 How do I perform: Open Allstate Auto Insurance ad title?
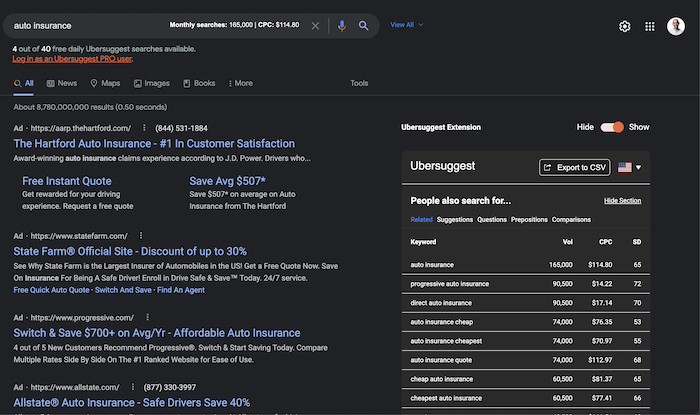132,403
